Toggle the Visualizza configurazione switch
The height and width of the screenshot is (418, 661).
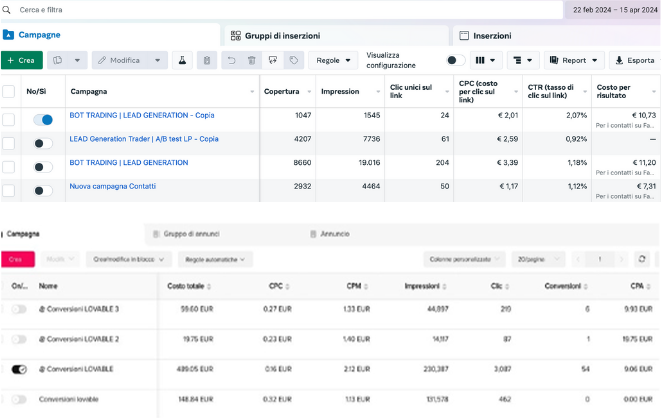(454, 60)
